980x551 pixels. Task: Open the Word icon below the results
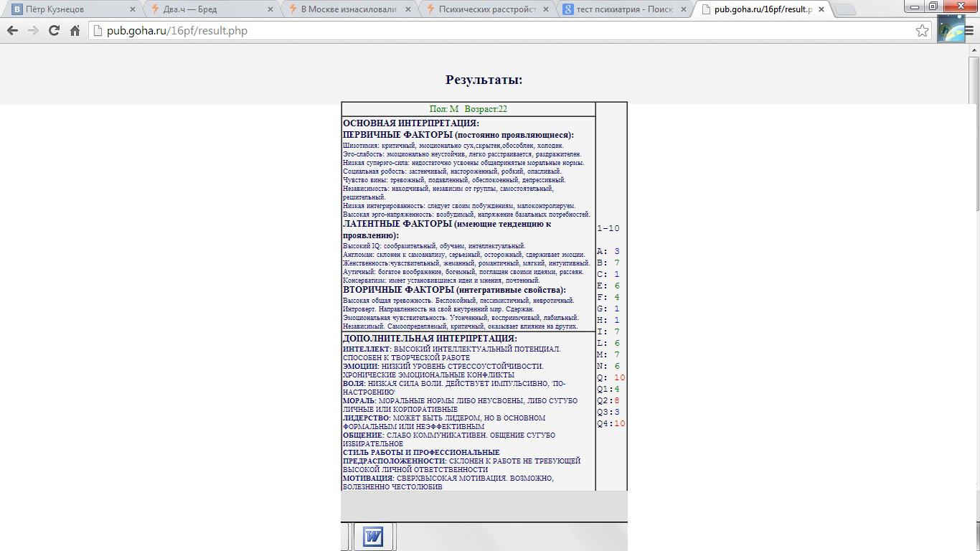(373, 537)
